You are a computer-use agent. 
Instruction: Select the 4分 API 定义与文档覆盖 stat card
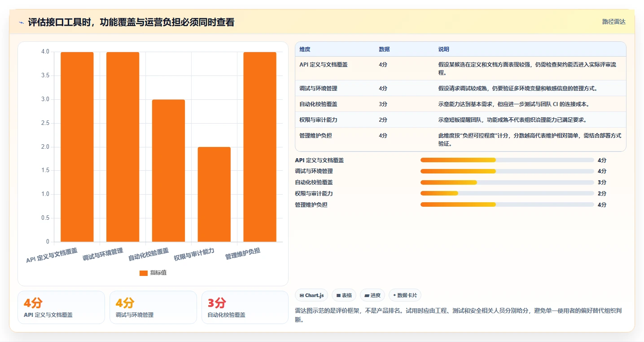pyautogui.click(x=61, y=307)
